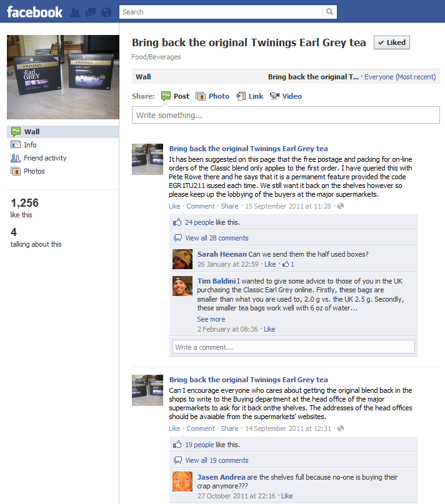Viewport: 445px width, 504px height.
Task: Open messages icon in top bar
Action: coord(91,12)
